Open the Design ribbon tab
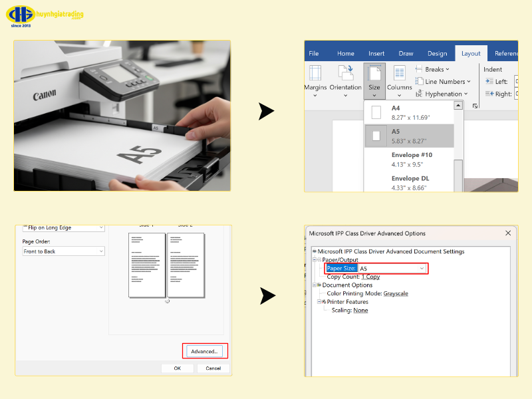This screenshot has width=532, height=399. click(x=437, y=54)
